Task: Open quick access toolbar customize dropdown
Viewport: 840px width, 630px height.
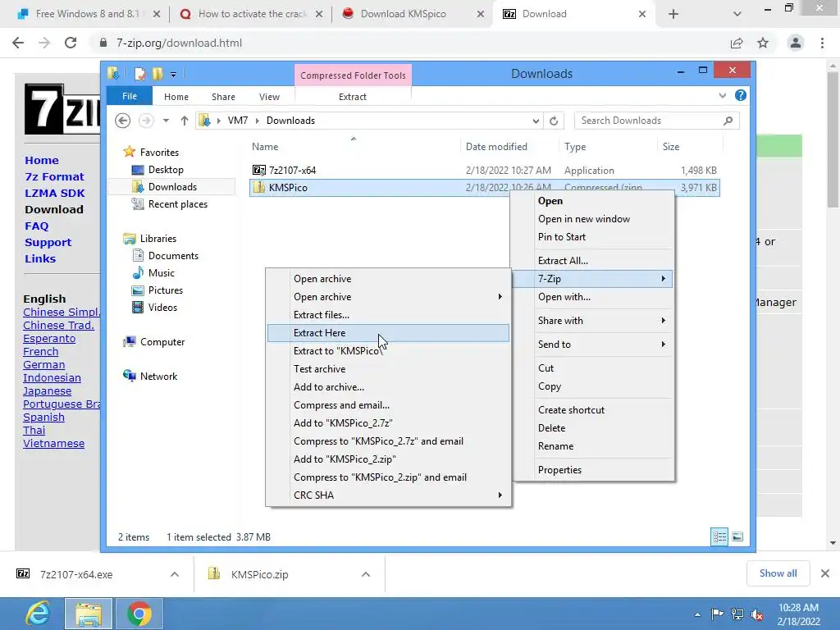Action: tap(174, 75)
